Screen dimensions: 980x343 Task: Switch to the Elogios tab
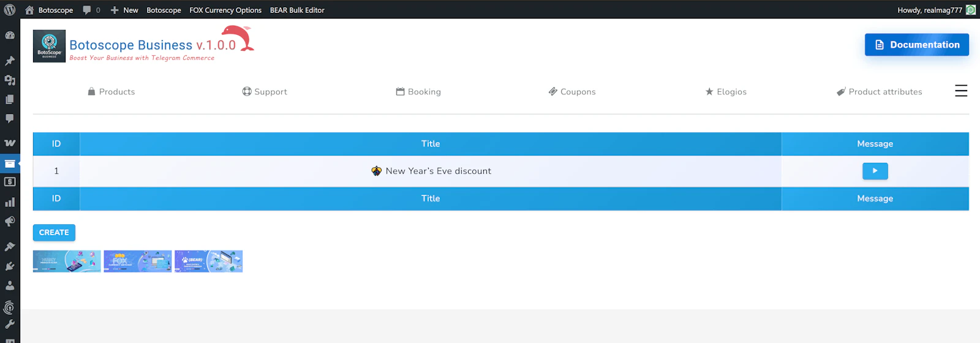[726, 92]
